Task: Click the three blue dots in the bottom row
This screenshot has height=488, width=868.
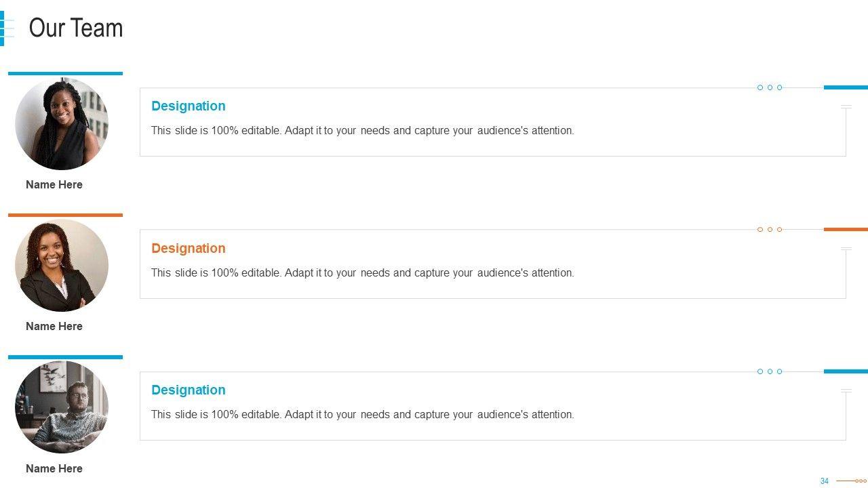Action: point(770,371)
